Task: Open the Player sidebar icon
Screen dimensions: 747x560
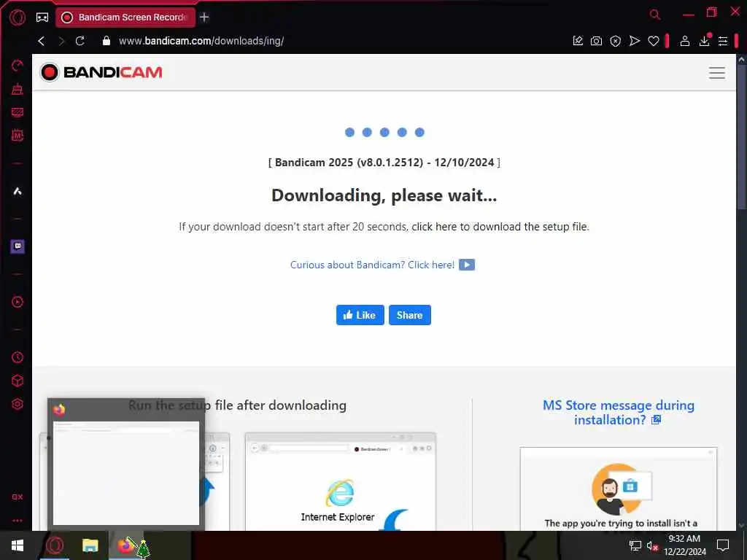Action: (18, 302)
